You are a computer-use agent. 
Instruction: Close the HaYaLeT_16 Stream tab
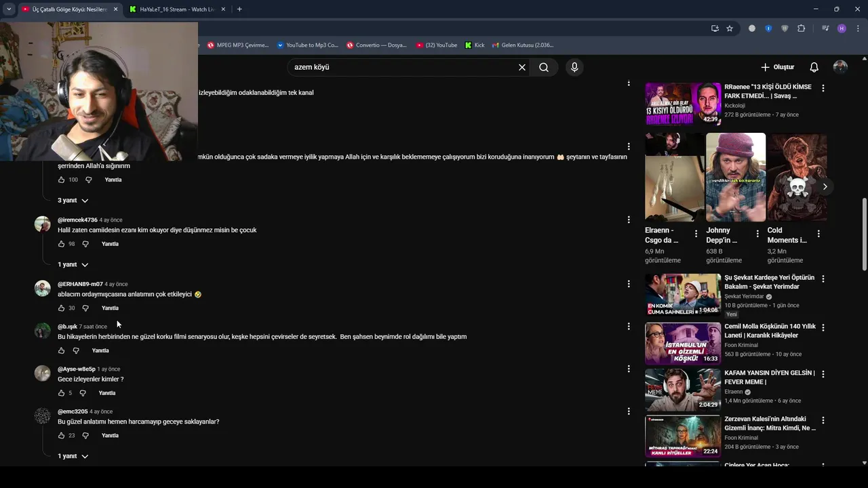pos(223,9)
